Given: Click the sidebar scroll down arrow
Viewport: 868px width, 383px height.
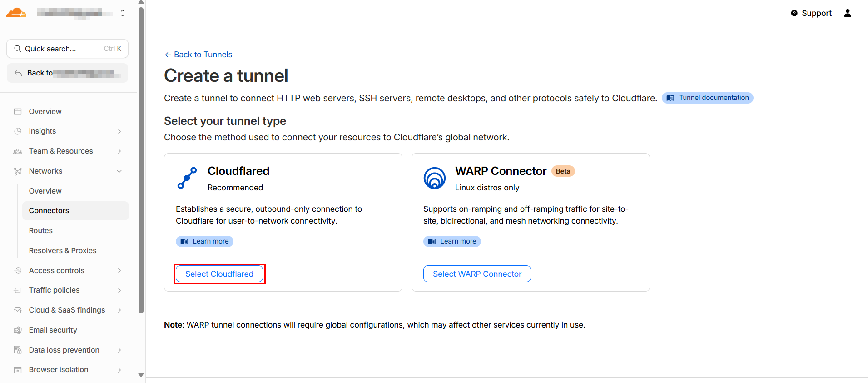Looking at the screenshot, I should click(x=141, y=375).
